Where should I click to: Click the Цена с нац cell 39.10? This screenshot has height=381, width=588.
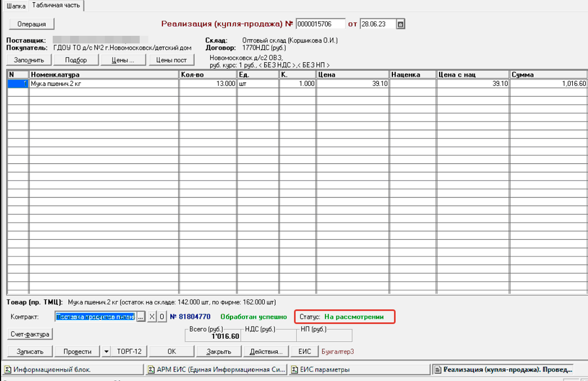coord(473,84)
